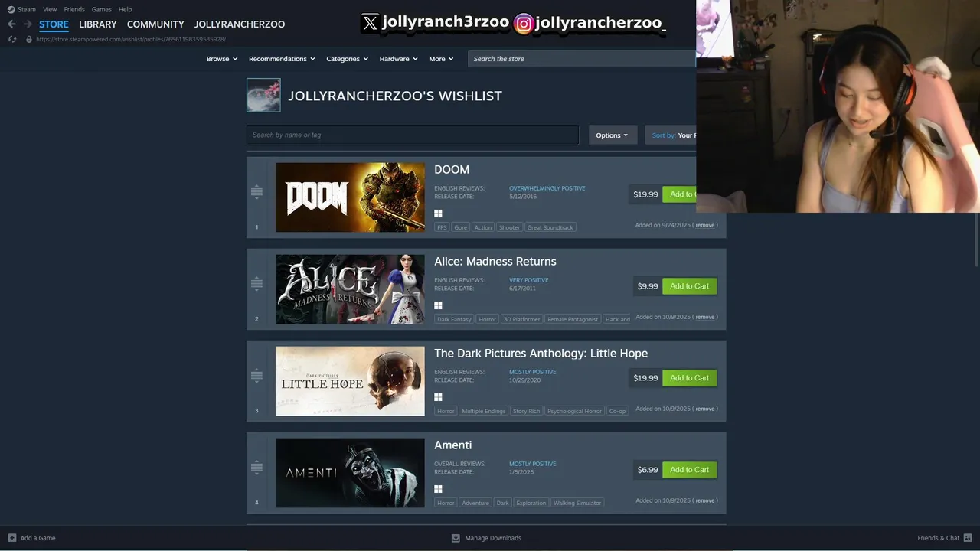Open the Games menu
980x551 pixels.
click(x=101, y=9)
